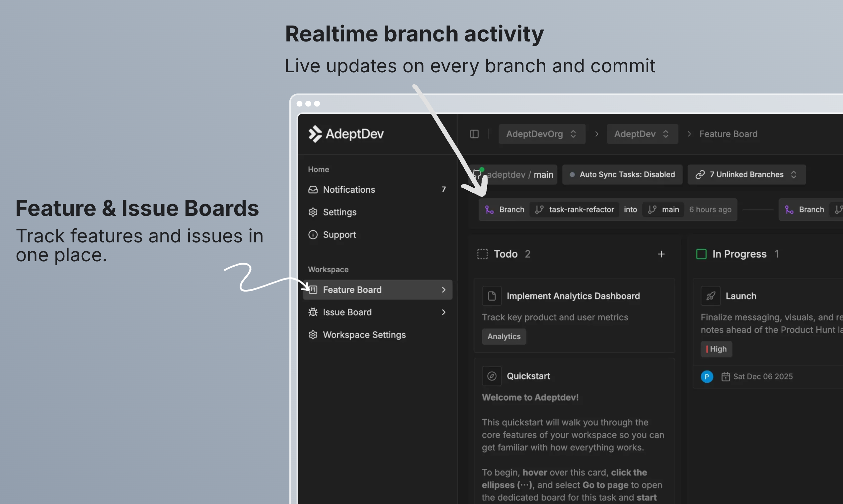Click the compass icon on Quickstart card

(492, 376)
